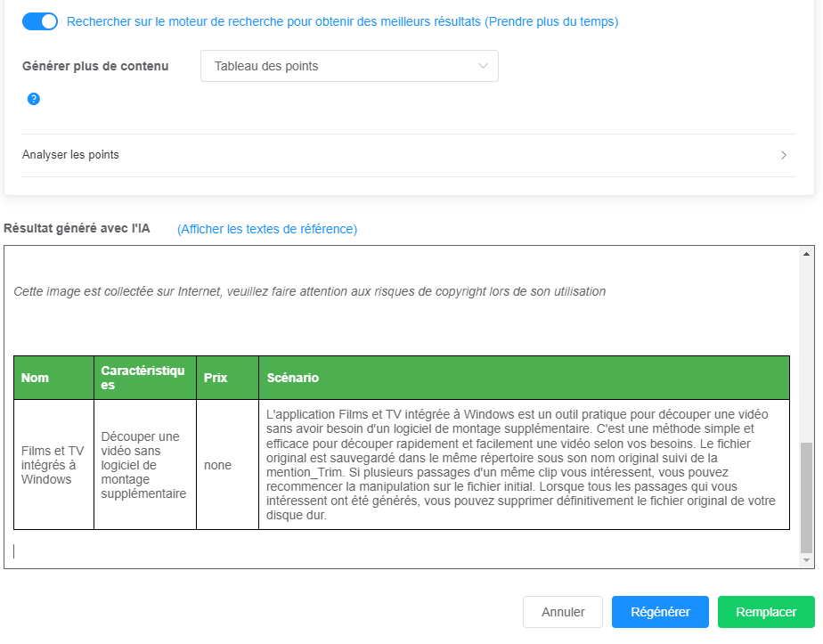The image size is (823, 644).
Task: Click the scrollbar down arrow in result box
Action: coord(806,560)
